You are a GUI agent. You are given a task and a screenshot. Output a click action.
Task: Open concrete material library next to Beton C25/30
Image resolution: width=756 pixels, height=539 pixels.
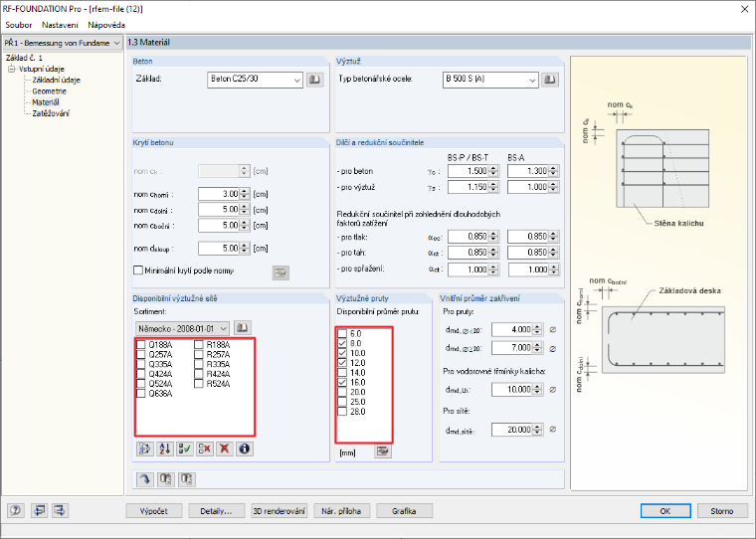coord(315,80)
